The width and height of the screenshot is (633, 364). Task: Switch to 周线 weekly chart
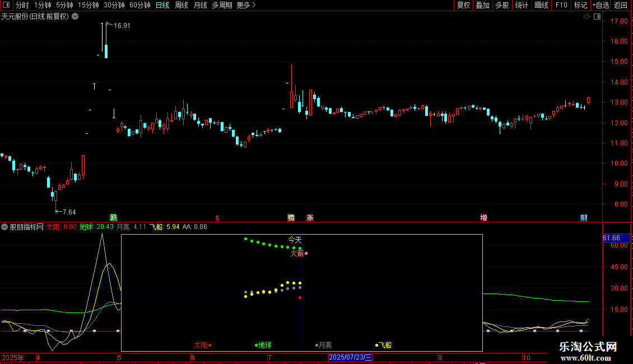(x=181, y=5)
